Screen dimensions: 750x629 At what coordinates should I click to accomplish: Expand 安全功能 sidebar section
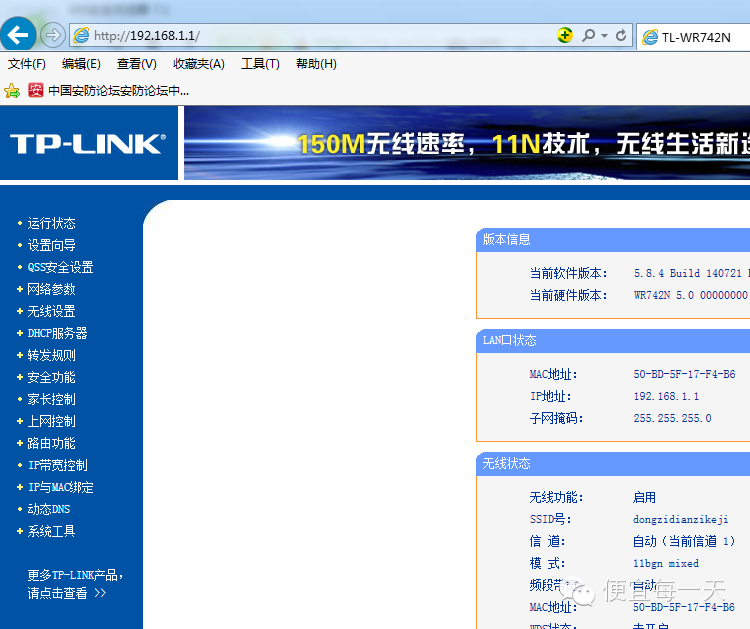click(x=51, y=377)
